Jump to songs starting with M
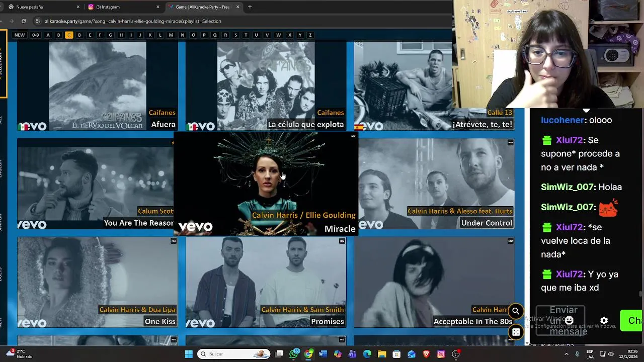 tap(171, 35)
